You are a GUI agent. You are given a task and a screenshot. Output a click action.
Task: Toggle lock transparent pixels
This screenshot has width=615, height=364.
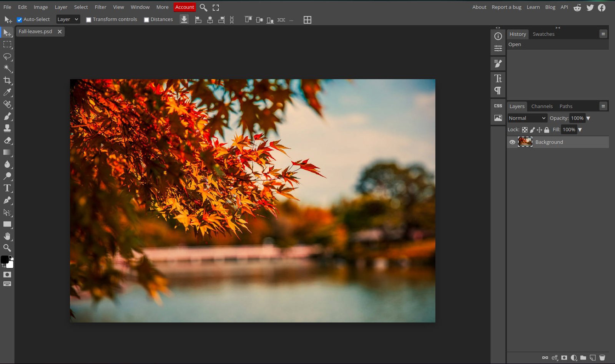coord(525,130)
